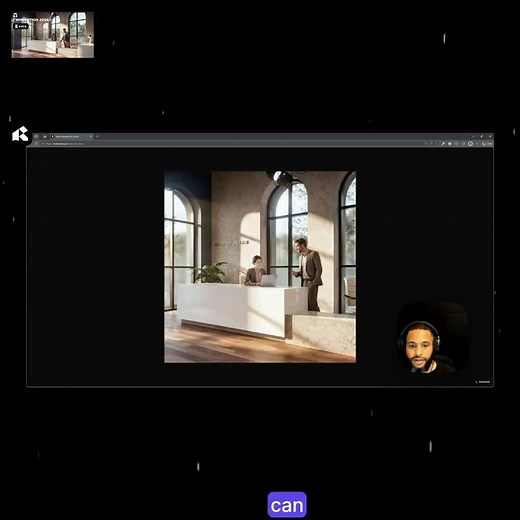Reload the page using the address bar icon
This screenshot has width=520, height=520.
click(x=37, y=143)
